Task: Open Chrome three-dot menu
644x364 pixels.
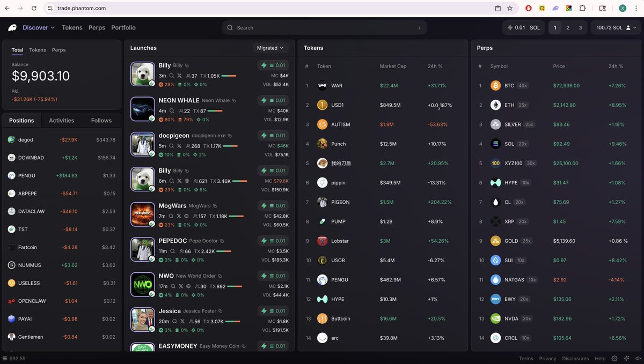Action: coord(636,9)
